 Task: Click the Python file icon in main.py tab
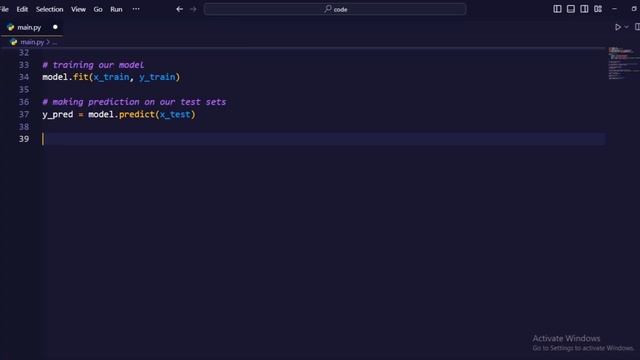11,27
